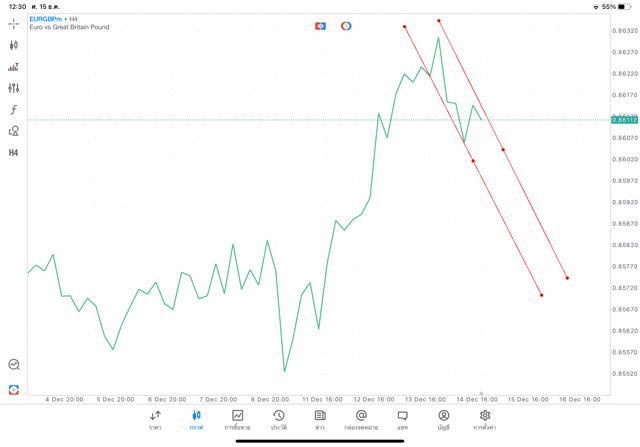The width and height of the screenshot is (640, 447).
Task: Open the History (ประวัติ) tab
Action: [278, 420]
